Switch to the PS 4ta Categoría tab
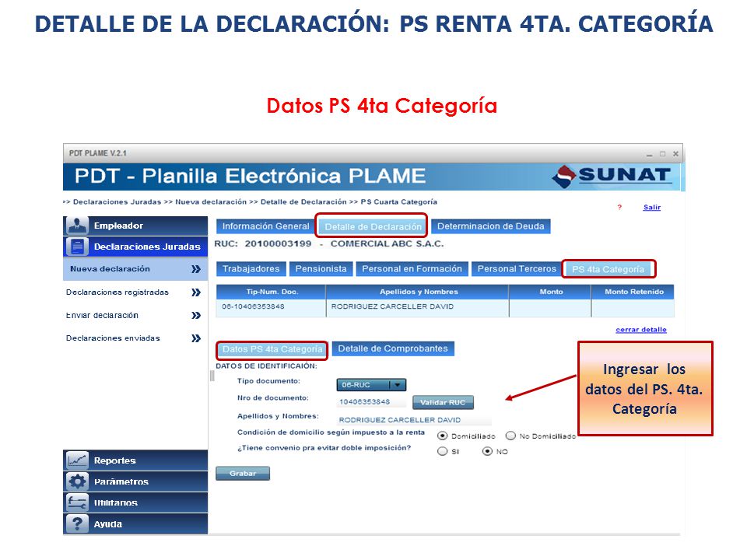Image resolution: width=747 pixels, height=560 pixels. pos(608,269)
